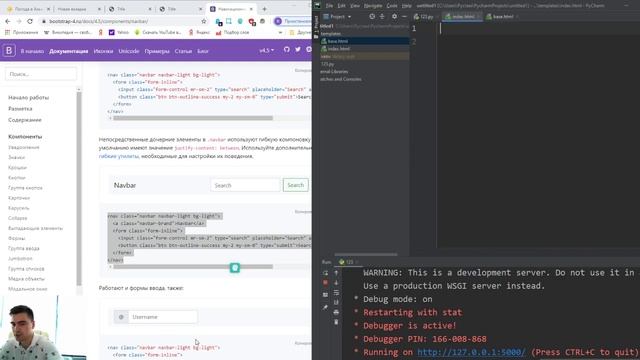The image size is (640, 360).
Task: Click the green Search button in Navbar example
Action: (296, 185)
